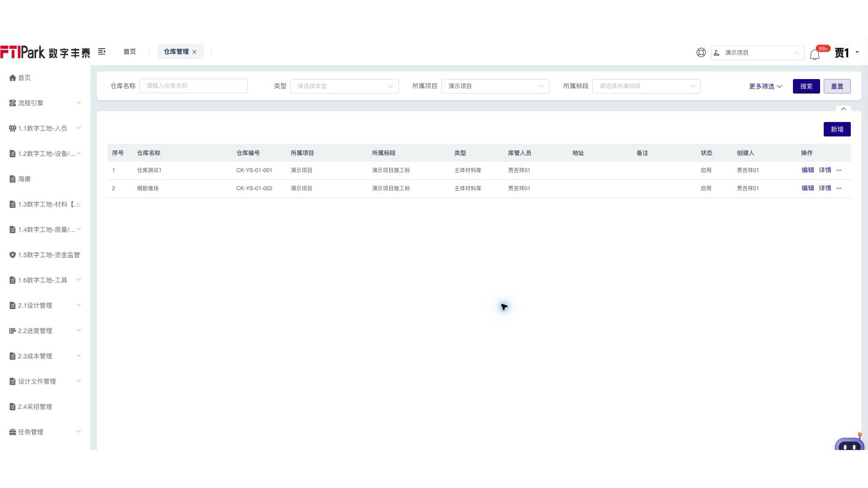Click the 仓库编号 column header
Screen dimensions: 868x488
(248, 153)
